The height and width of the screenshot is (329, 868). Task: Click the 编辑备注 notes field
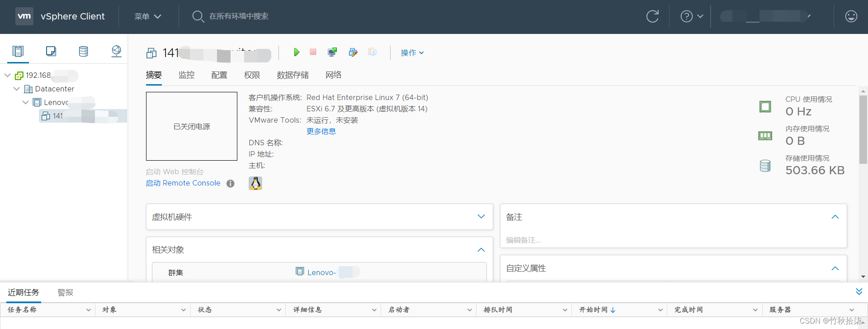pyautogui.click(x=524, y=240)
